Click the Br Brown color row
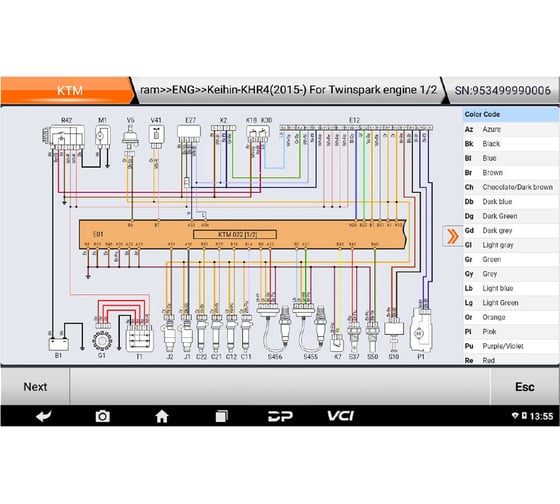The image size is (560, 504). click(x=511, y=173)
